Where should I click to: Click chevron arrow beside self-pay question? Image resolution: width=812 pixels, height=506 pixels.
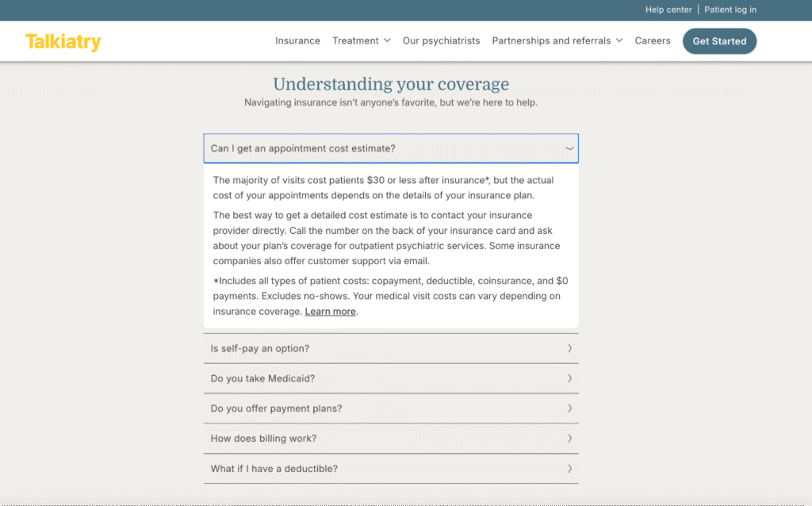pyautogui.click(x=569, y=348)
